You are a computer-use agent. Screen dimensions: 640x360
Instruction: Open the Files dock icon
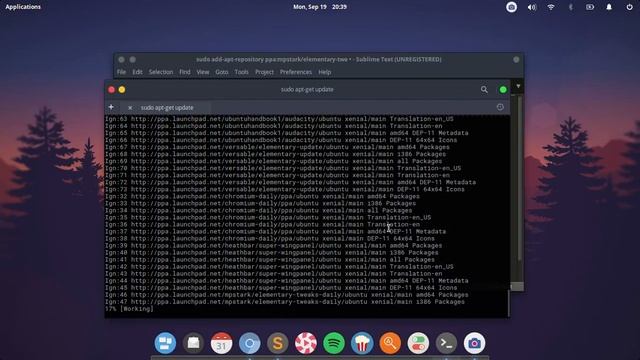coord(193,343)
